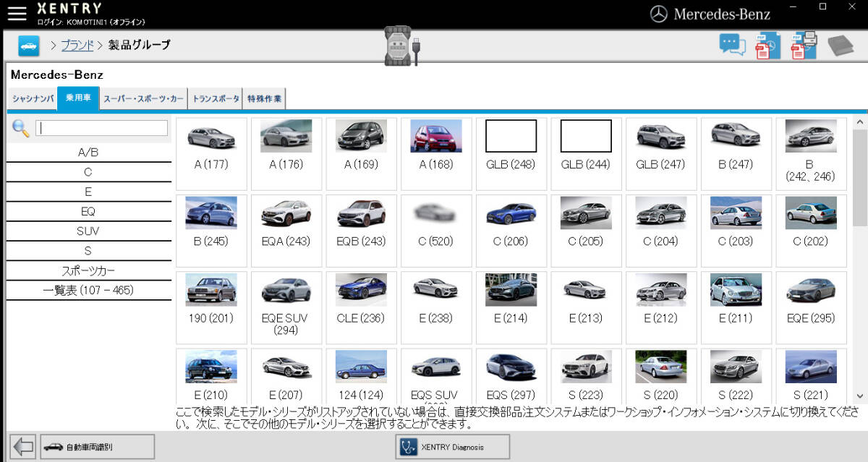Launch XENTRY Diagnosis button
The width and height of the screenshot is (868, 462).
pyautogui.click(x=452, y=447)
